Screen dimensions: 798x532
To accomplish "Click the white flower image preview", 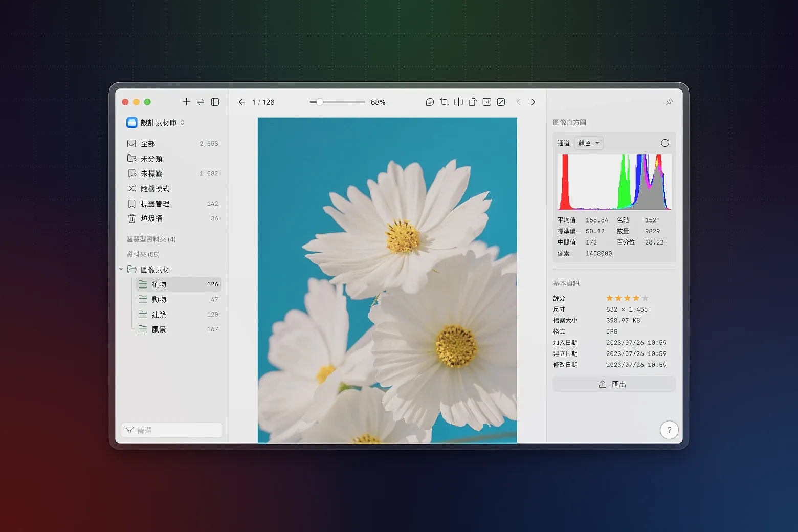I will click(387, 280).
